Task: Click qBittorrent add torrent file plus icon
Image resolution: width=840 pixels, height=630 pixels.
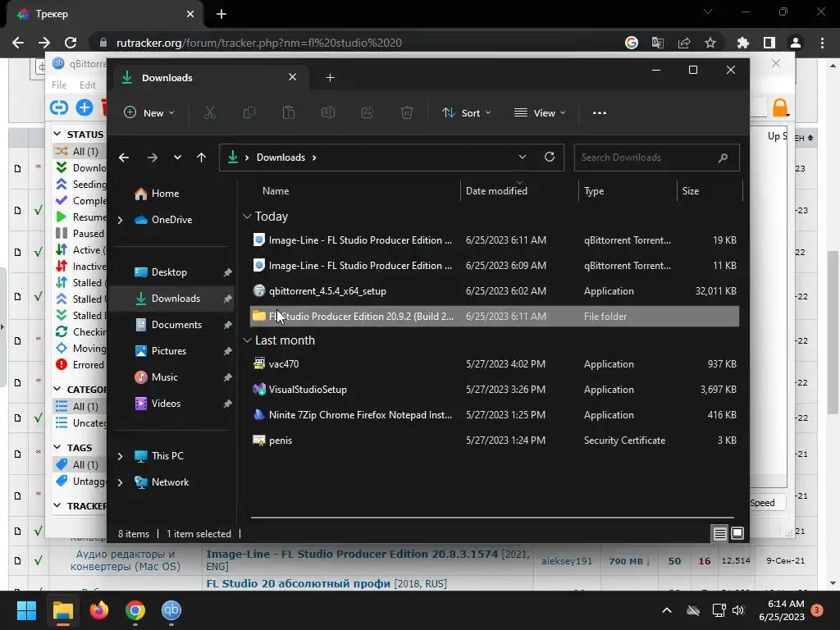Action: tap(84, 107)
